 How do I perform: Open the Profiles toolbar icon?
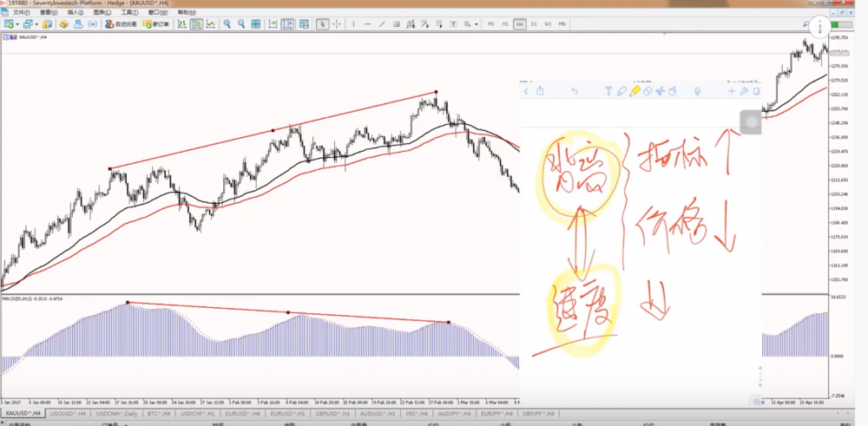(x=28, y=24)
